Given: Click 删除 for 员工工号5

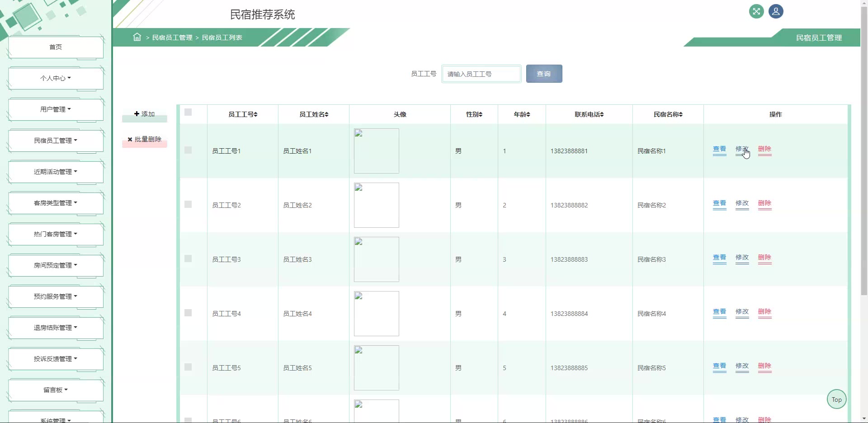Looking at the screenshot, I should pyautogui.click(x=764, y=367).
